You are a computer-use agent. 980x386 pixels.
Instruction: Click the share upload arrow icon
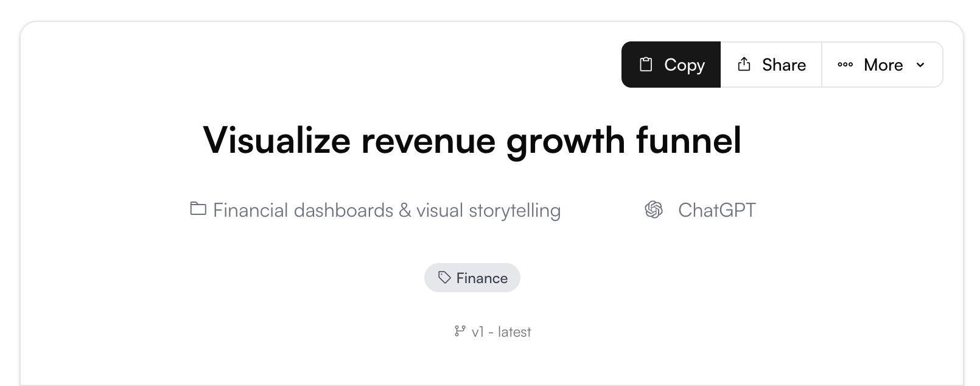(x=744, y=65)
